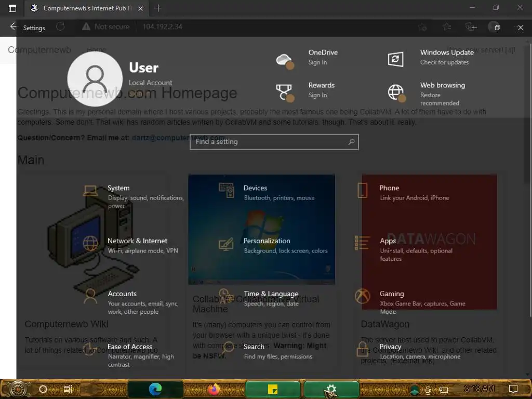Viewport: 532px width, 399px height.
Task: Open Task View from taskbar
Action: pyautogui.click(x=68, y=389)
